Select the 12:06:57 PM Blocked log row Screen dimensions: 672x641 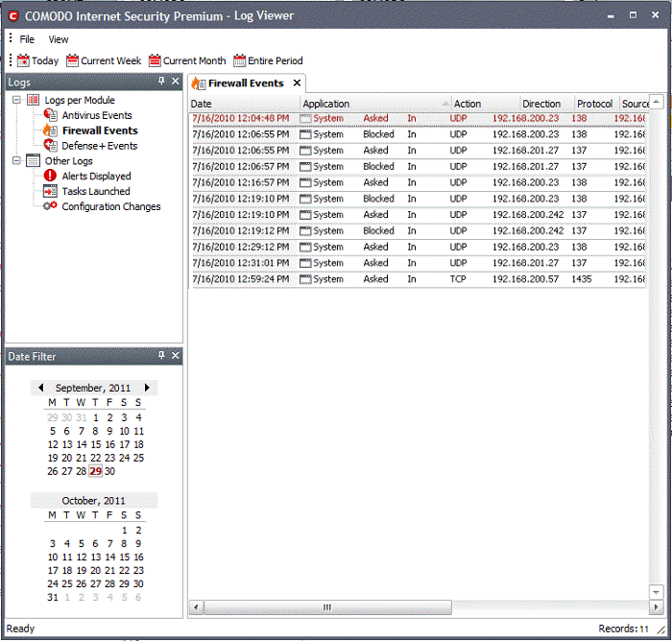click(x=419, y=167)
